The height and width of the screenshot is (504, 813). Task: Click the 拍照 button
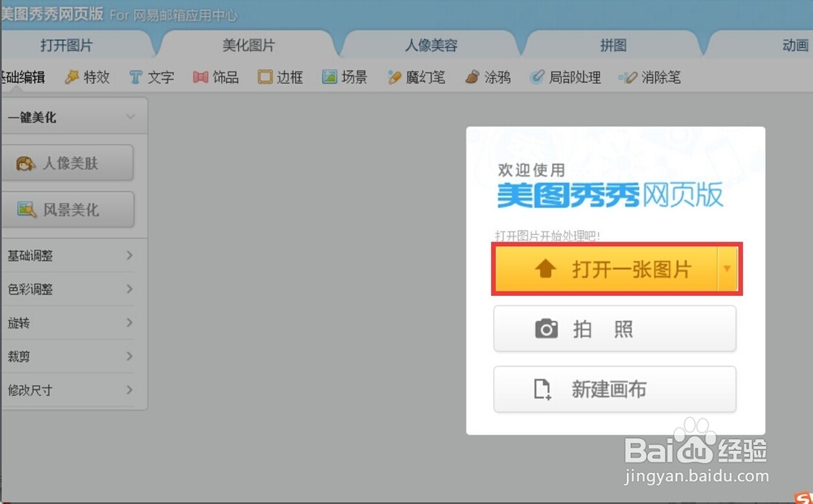(x=615, y=328)
